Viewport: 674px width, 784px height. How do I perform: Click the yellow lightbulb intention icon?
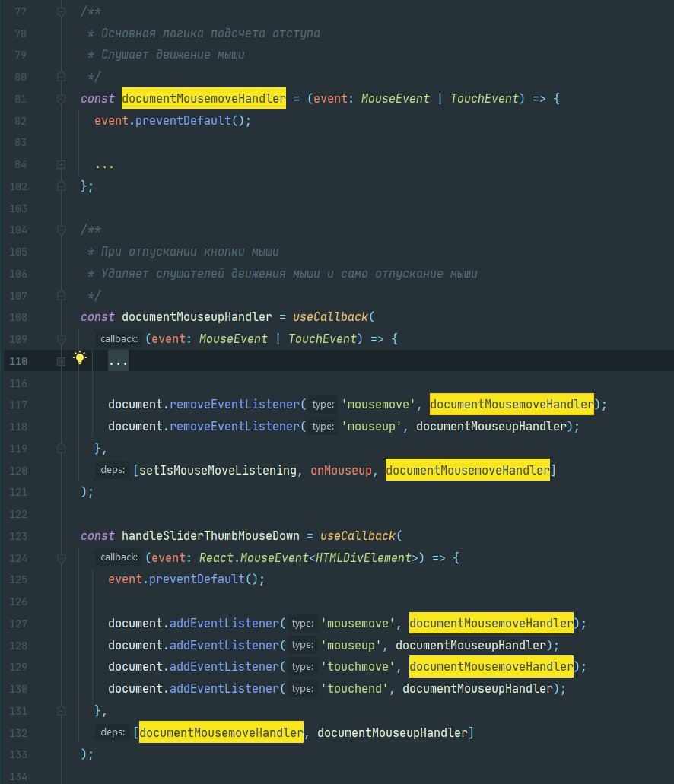click(x=80, y=358)
